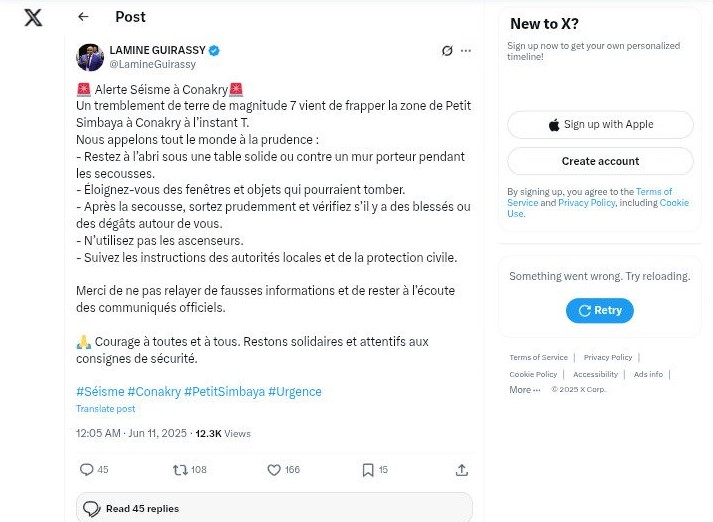This screenshot has height=522, width=713.
Task: Open Grok explain icon on the post
Action: point(447,50)
